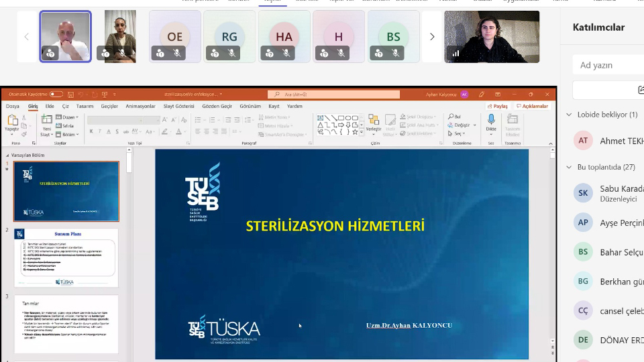This screenshot has height=362, width=644.
Task: Toggle the Otomatik Kaydetme switch
Action: 56,95
